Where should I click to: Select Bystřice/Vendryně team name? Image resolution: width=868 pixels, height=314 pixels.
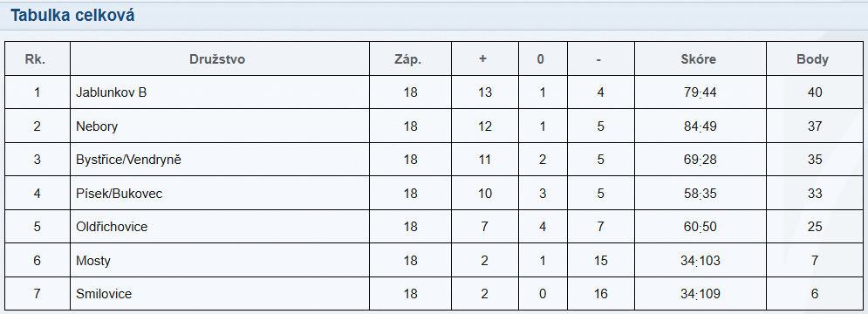click(x=128, y=160)
